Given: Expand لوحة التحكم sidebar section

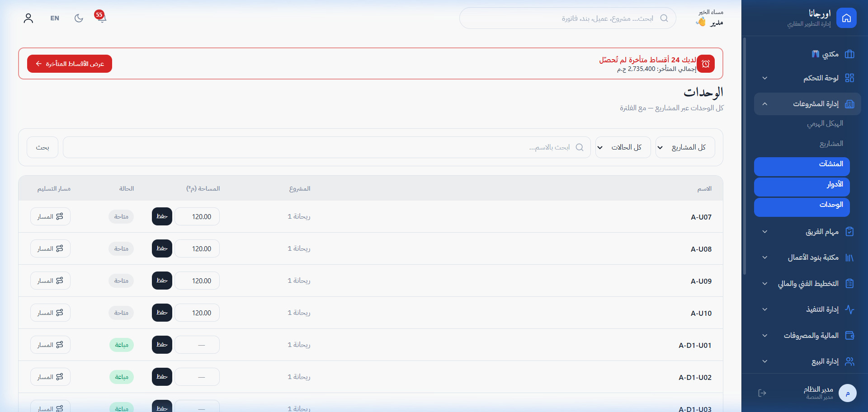Looking at the screenshot, I should [807, 78].
